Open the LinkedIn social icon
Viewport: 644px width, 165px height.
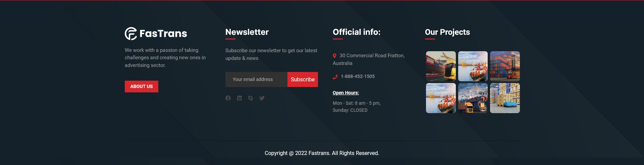click(239, 98)
